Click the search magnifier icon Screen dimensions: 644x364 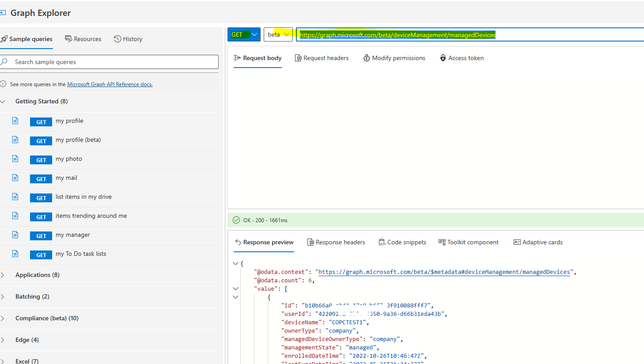coord(4,61)
